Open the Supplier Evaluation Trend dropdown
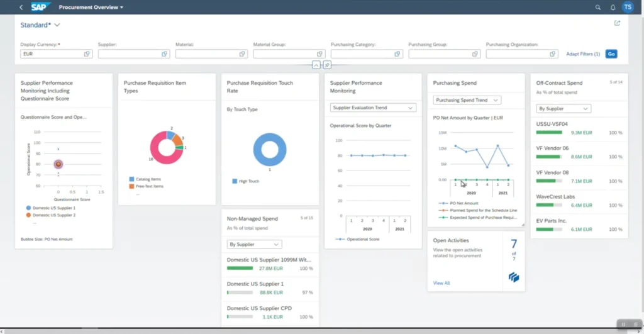 click(373, 108)
